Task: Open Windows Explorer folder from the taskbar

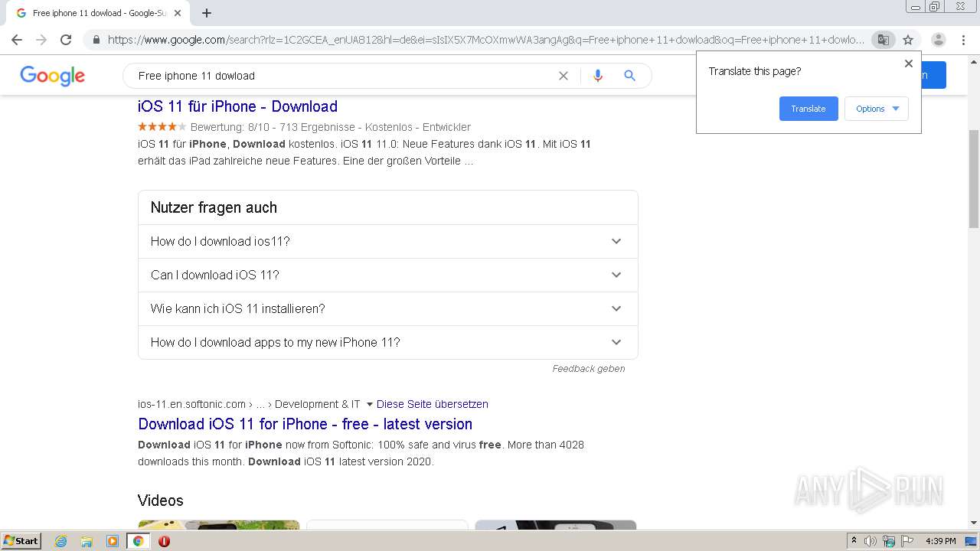Action: coord(87,541)
